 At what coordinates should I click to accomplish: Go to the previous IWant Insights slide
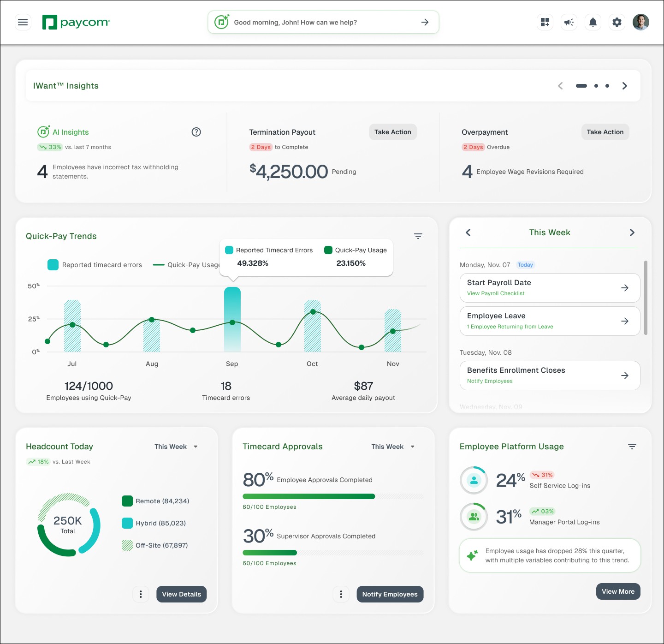click(x=560, y=86)
